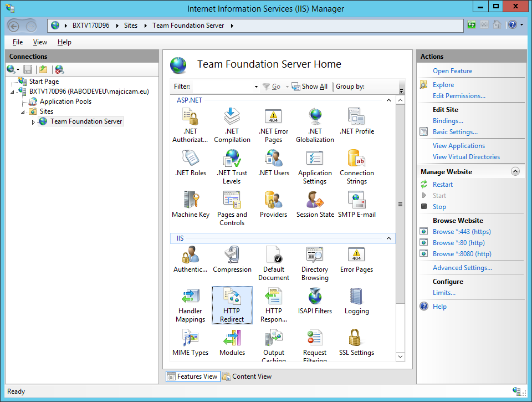Open Advanced Settings link
The image size is (532, 402).
click(462, 268)
